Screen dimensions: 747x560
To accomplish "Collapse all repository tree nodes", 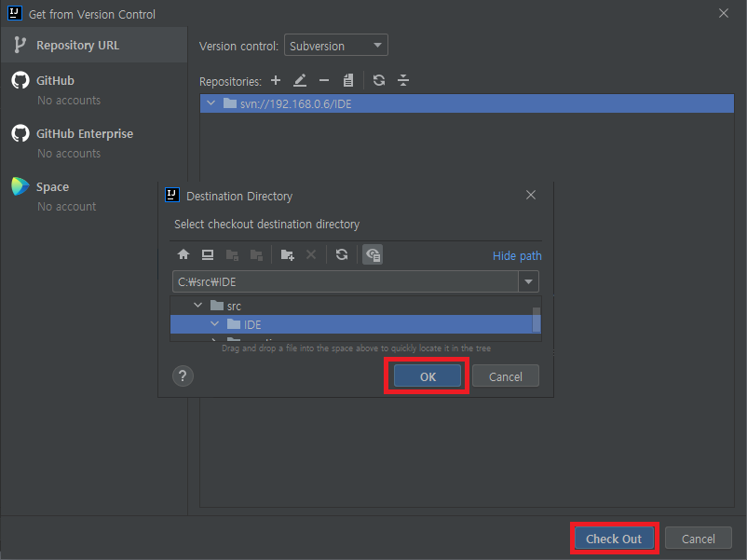I will coord(403,80).
